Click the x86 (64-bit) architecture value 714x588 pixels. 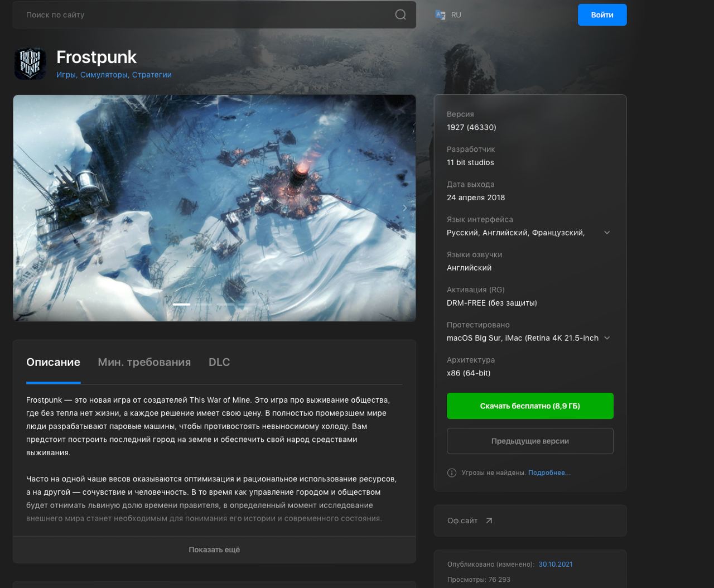coord(469,373)
